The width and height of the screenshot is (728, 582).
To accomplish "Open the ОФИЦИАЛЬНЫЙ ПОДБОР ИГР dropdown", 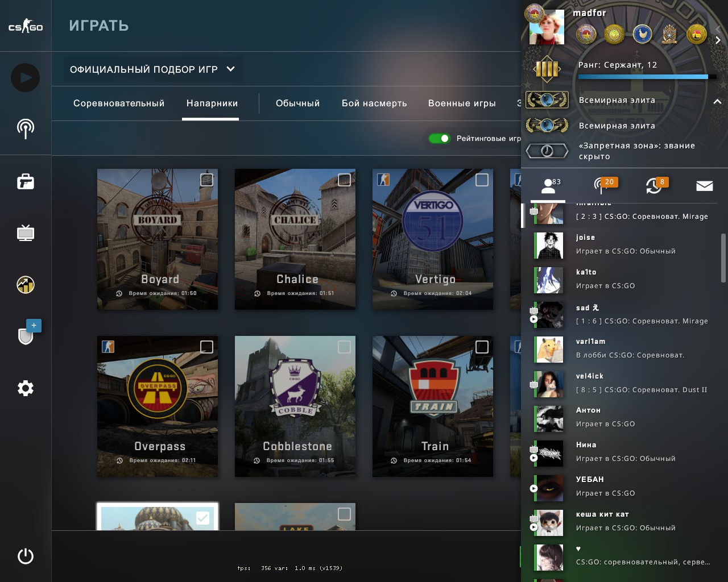I will (x=152, y=69).
